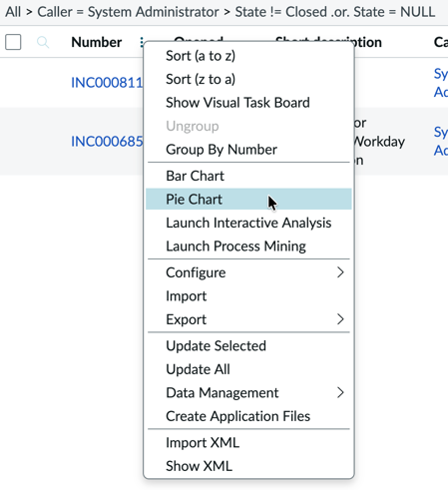
Task: Open incident INC000811 link
Action: click(107, 83)
